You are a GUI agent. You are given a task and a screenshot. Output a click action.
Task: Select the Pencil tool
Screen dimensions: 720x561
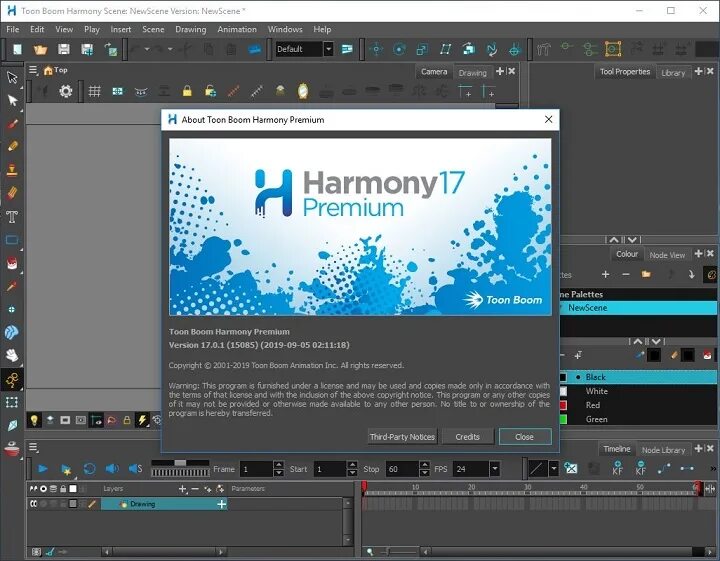tap(12, 146)
